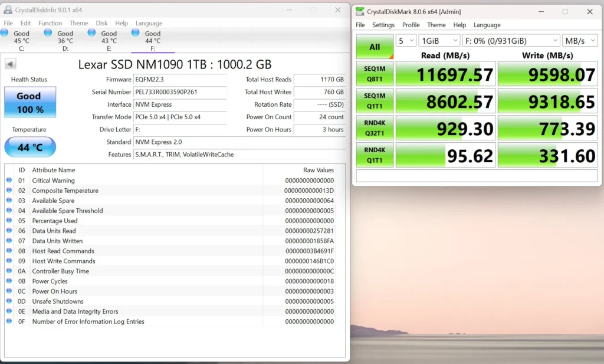Screen dimensions: 604x364
Task: Click the Firmware field EQFM22.3
Action: 180,79
